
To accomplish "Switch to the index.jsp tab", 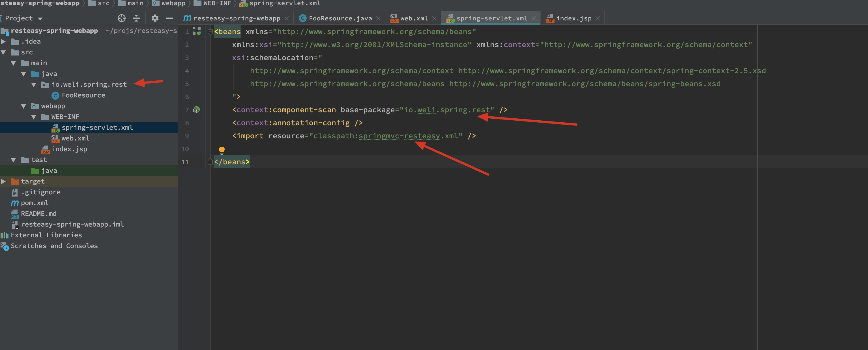I will click(x=573, y=18).
